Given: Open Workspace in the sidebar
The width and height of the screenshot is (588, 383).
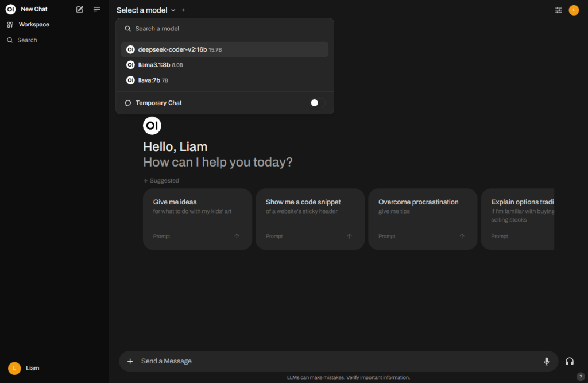Looking at the screenshot, I should point(34,25).
